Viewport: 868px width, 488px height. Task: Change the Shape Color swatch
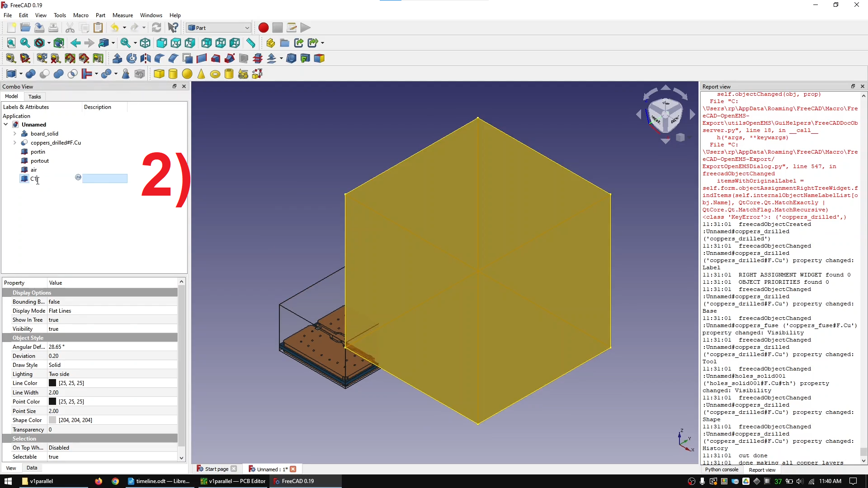[52, 420]
